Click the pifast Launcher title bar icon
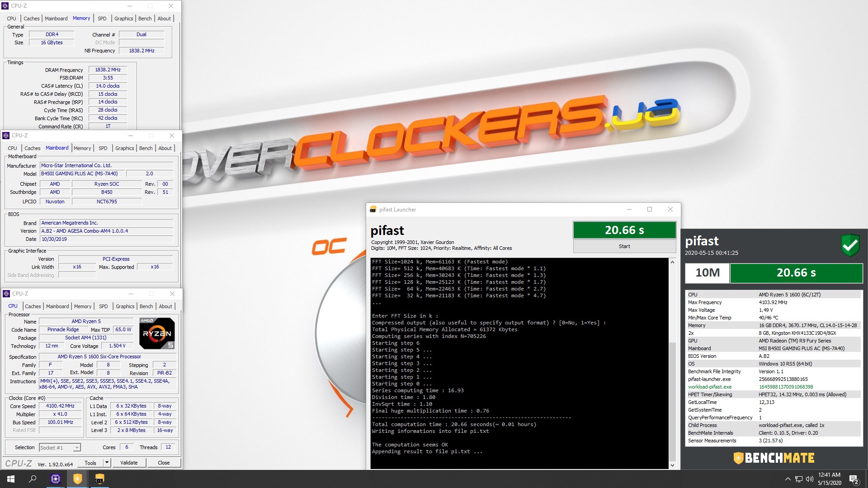The height and width of the screenshot is (488, 868). coord(373,210)
